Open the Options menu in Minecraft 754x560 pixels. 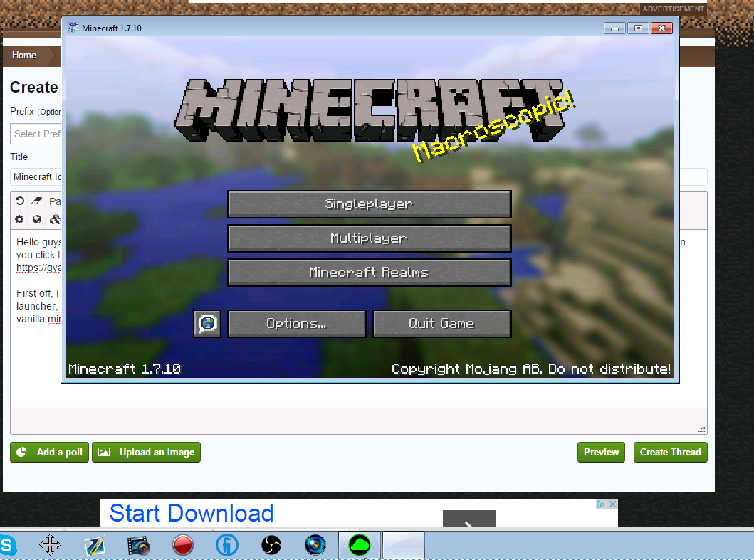297,324
